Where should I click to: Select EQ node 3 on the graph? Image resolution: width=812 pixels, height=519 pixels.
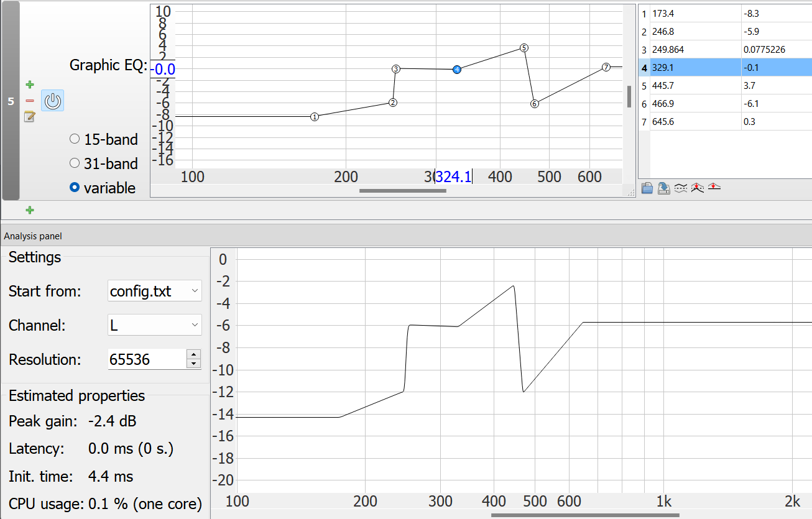[x=395, y=69]
